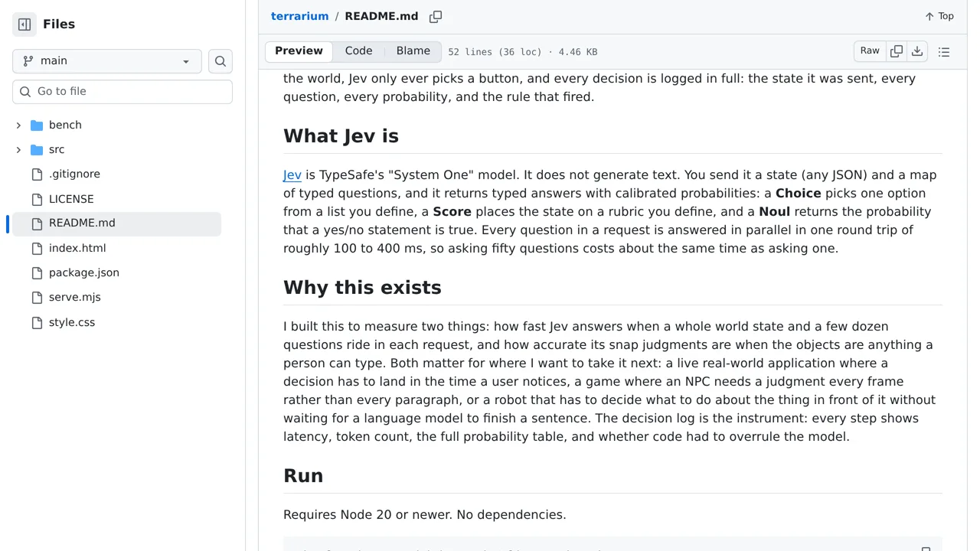Image resolution: width=980 pixels, height=551 pixels.
Task: Click the serve.mjs file icon
Action: 37,298
